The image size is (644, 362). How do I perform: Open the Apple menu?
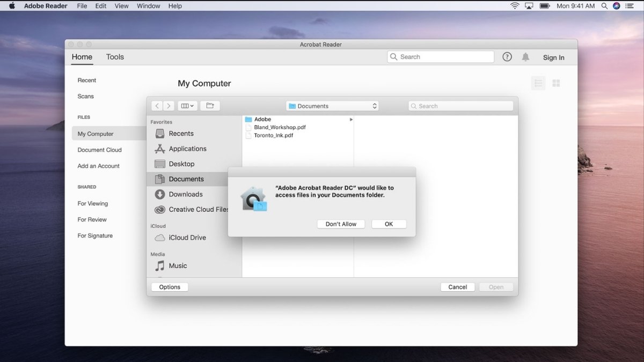12,6
